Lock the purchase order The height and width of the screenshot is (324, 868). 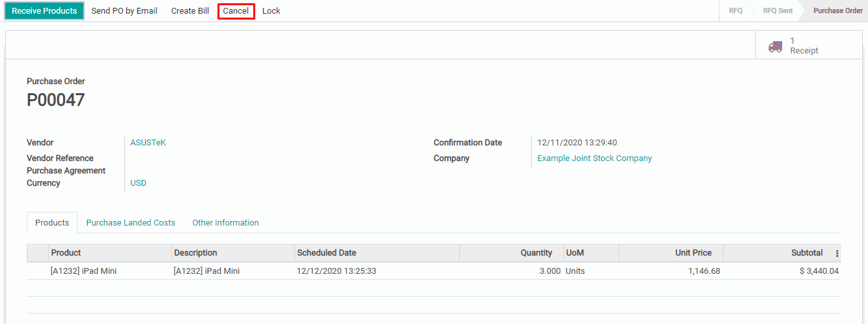tap(272, 11)
